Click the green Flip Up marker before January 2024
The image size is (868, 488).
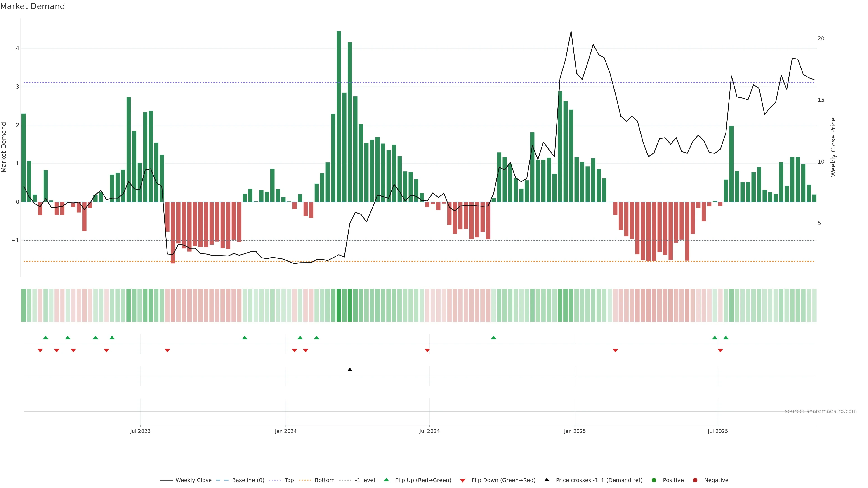point(245,338)
